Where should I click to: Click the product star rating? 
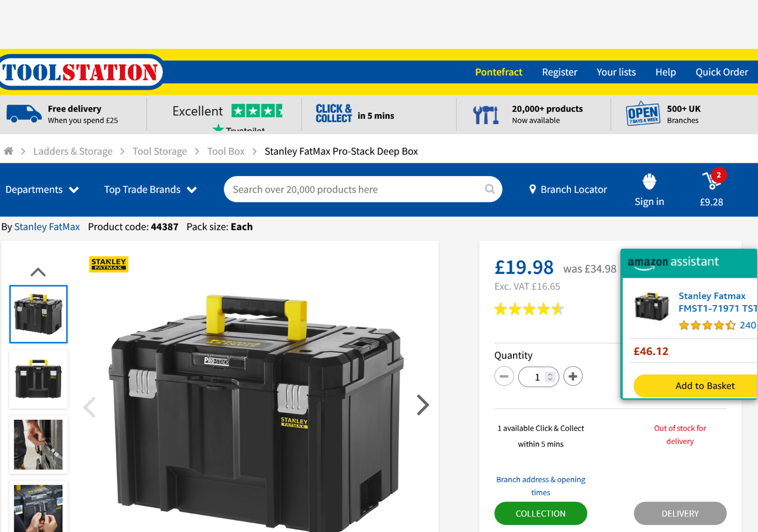tap(529, 309)
